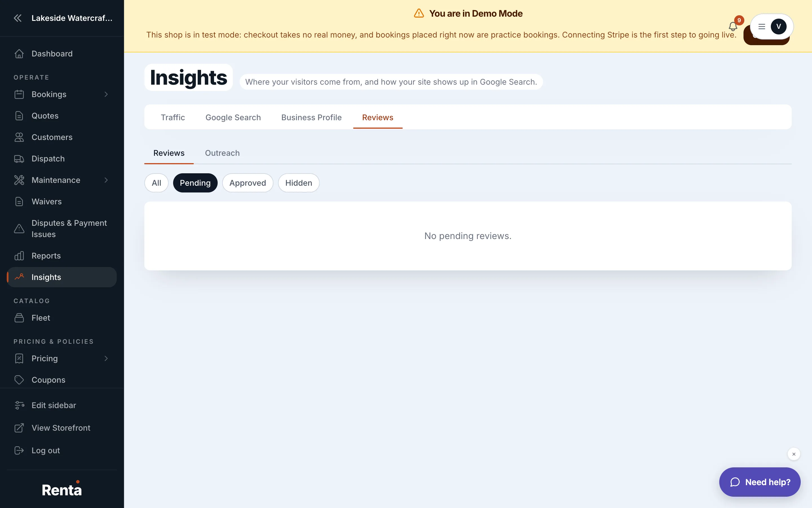Filter reviews by Pending
812x508 pixels.
(195, 183)
